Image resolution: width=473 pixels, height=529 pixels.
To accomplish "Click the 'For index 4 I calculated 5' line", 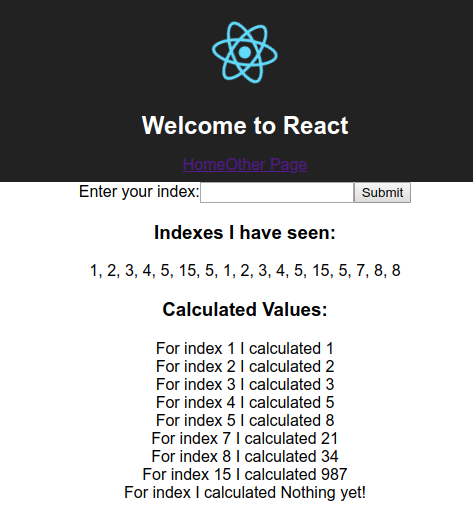I will point(245,402).
